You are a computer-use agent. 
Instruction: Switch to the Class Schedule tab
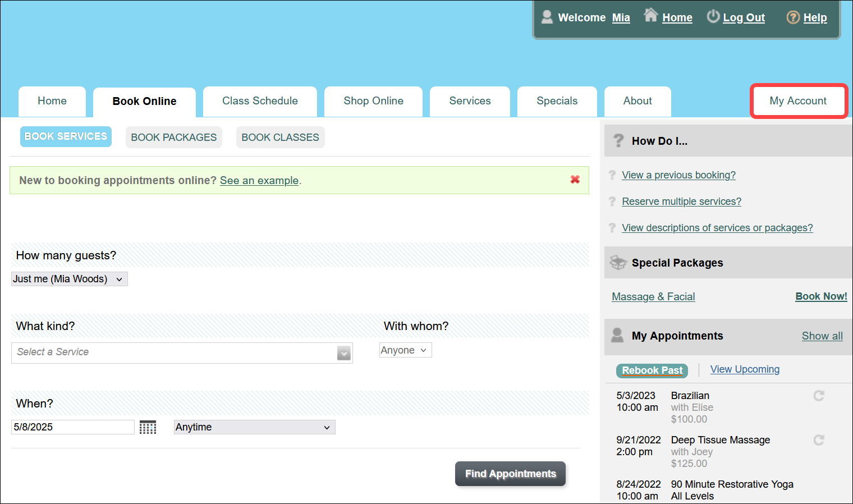[260, 101]
